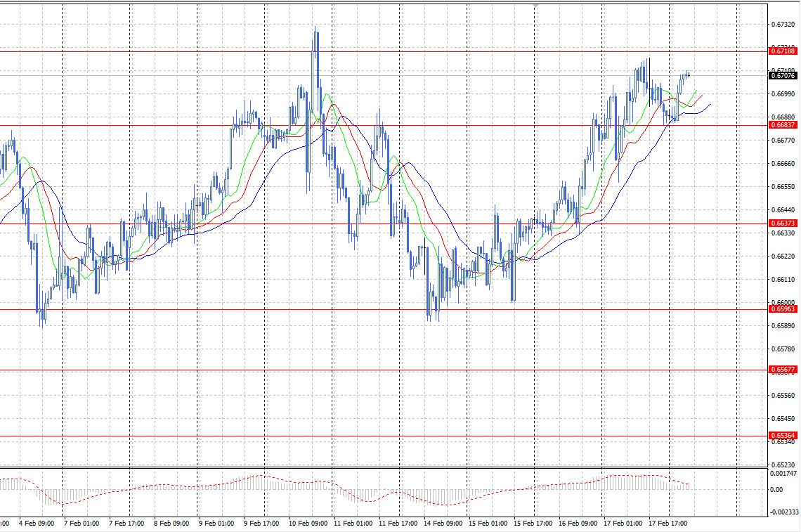Image resolution: width=801 pixels, height=532 pixels.
Task: Select the 0.65230 price axis value
Action: click(x=783, y=465)
